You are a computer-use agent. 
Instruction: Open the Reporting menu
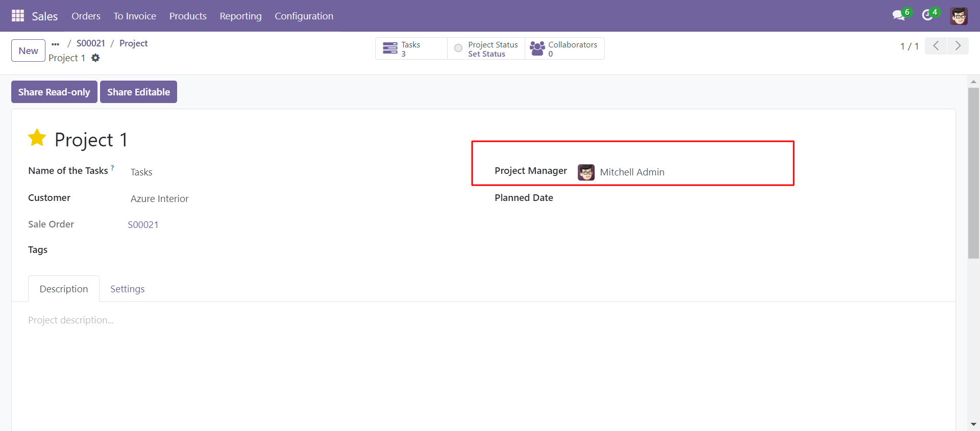tap(240, 16)
